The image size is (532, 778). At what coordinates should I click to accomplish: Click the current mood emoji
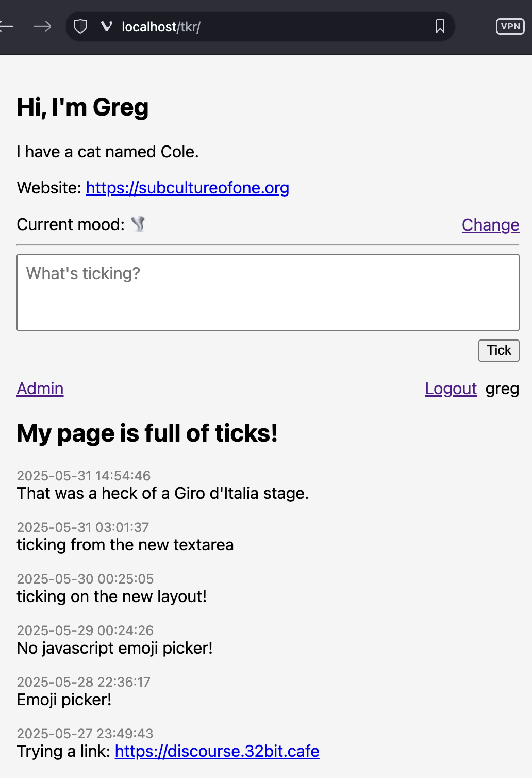[138, 224]
